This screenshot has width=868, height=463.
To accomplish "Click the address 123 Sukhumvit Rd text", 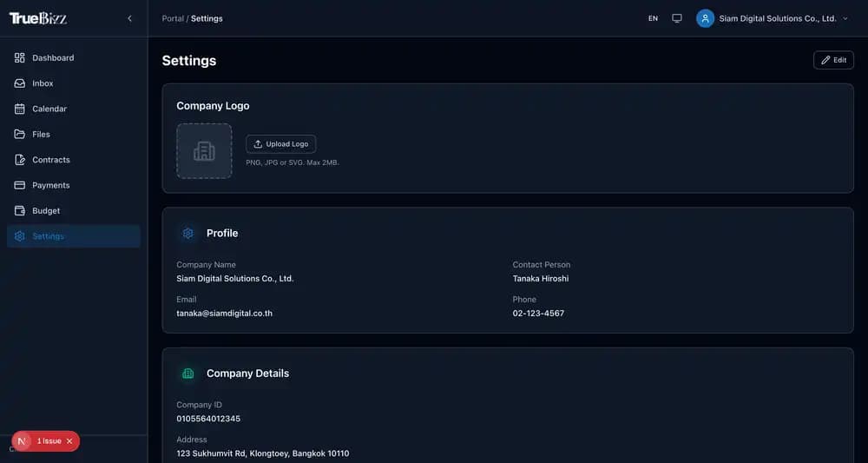I will point(263,453).
